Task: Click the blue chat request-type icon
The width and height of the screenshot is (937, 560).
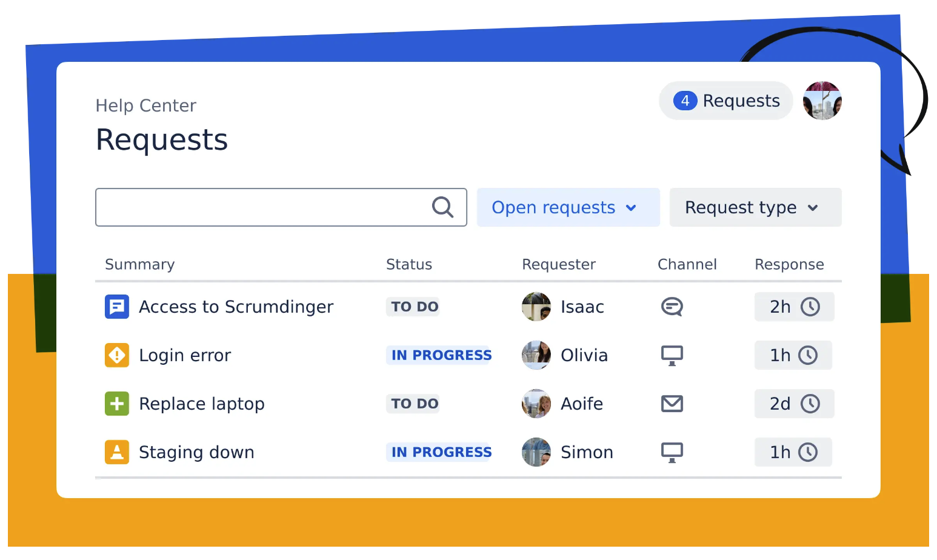Action: pyautogui.click(x=117, y=307)
